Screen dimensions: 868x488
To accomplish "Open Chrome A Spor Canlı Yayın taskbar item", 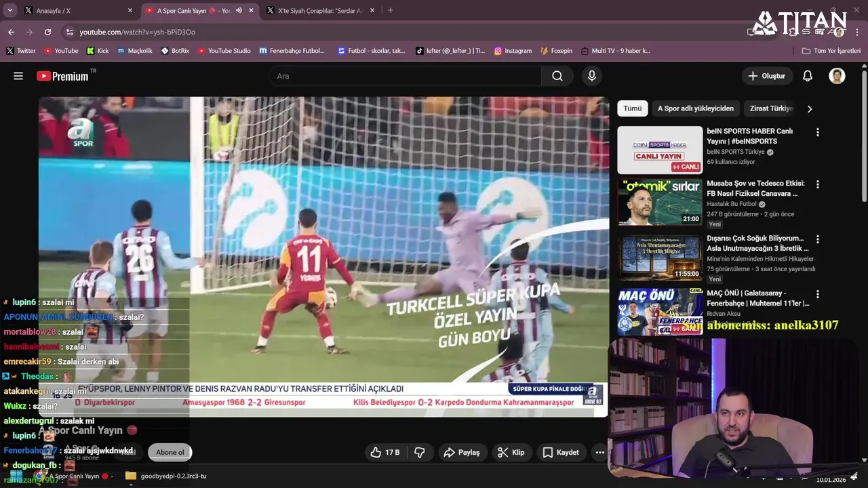I will point(73,476).
